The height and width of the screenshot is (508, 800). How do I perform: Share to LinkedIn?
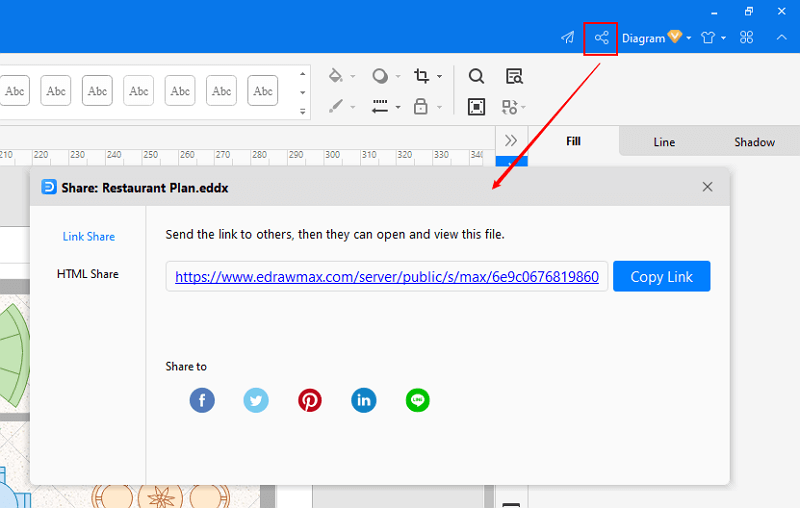[364, 400]
